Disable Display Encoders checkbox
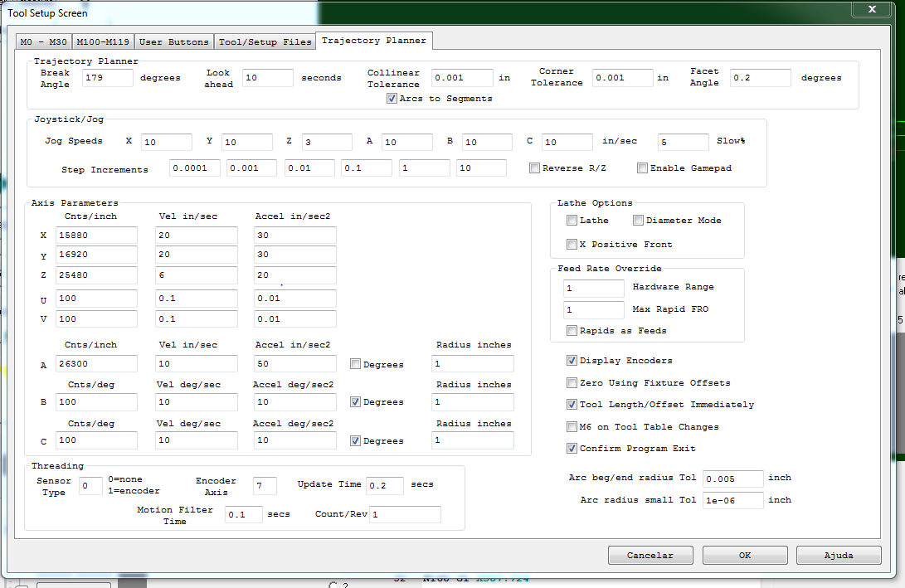Image resolution: width=905 pixels, height=588 pixels. 572,361
